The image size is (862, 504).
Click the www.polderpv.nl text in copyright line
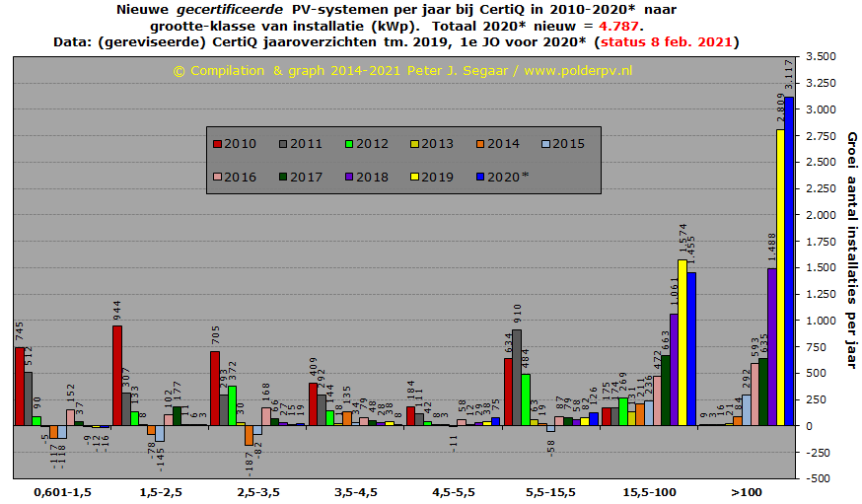(x=578, y=71)
